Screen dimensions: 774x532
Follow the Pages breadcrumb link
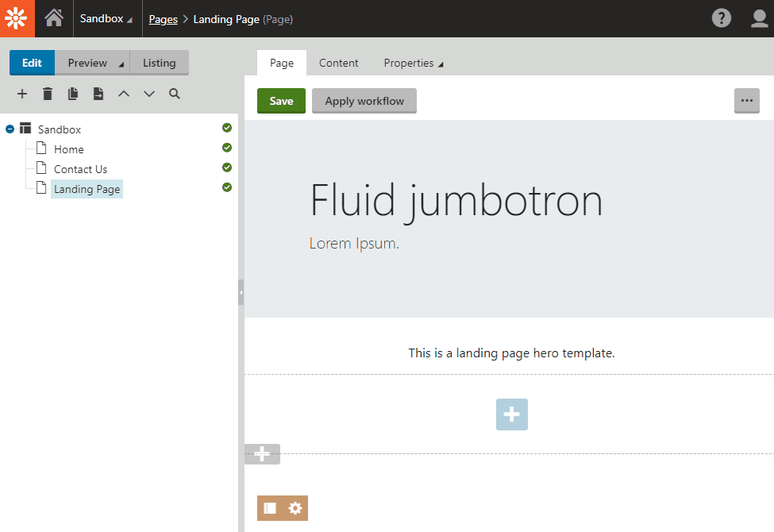(164, 19)
